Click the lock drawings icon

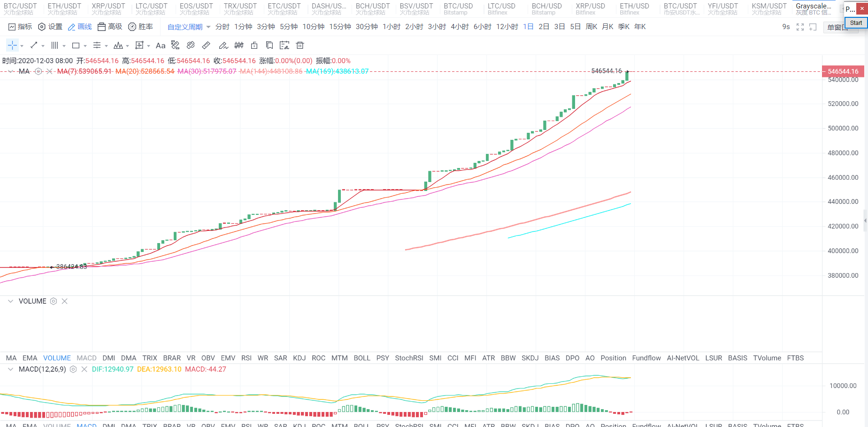coord(254,46)
